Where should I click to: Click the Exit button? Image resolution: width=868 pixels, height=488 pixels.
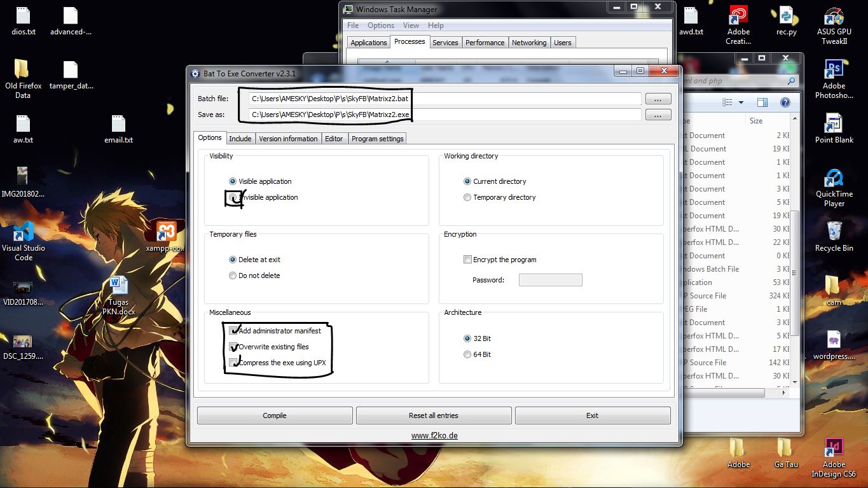(x=593, y=415)
